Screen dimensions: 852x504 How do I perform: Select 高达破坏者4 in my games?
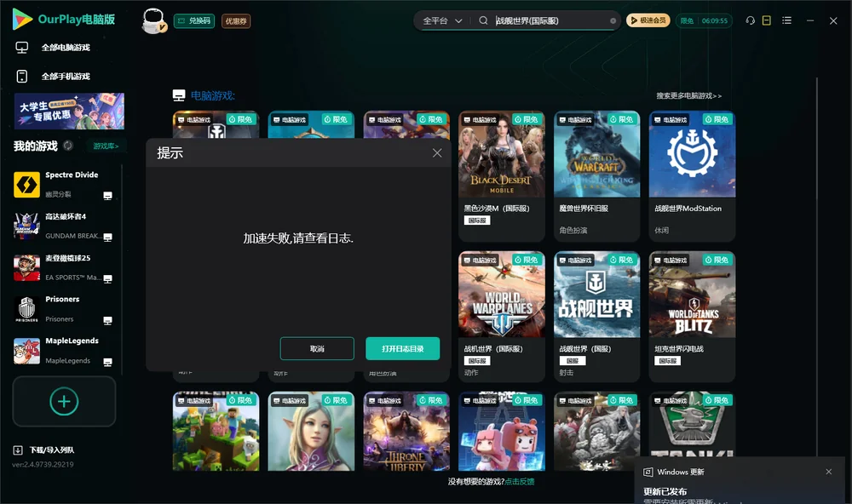tap(64, 226)
